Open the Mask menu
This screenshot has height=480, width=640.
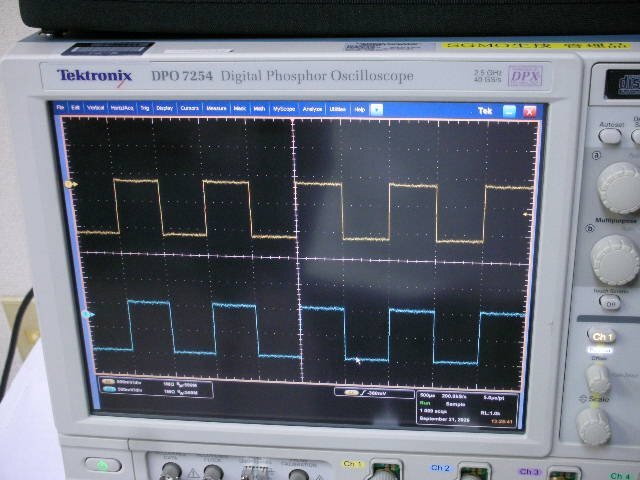(240, 109)
